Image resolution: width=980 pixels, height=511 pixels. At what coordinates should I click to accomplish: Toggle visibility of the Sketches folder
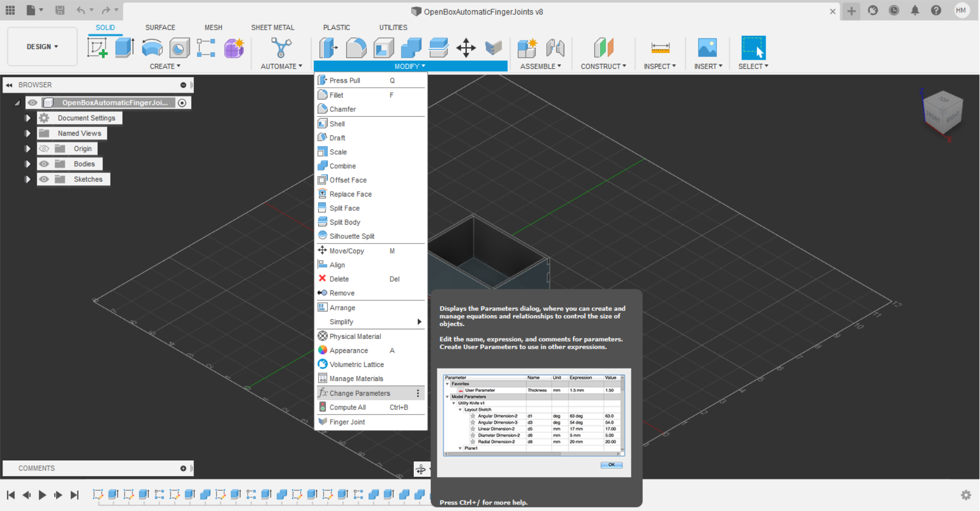(44, 179)
